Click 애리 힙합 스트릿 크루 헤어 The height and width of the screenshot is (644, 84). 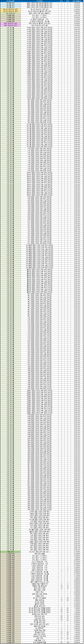pos(40,550)
